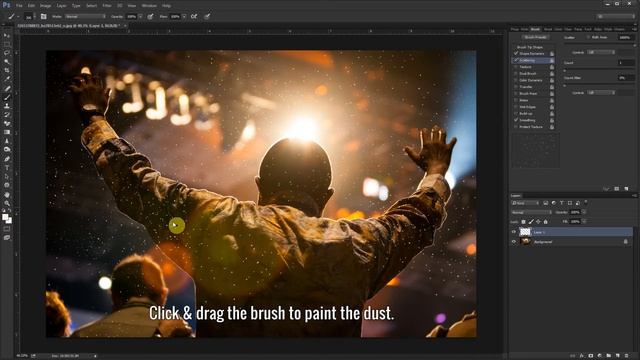Create a new layer from Layers footer
The height and width of the screenshot is (360, 640).
point(618,356)
